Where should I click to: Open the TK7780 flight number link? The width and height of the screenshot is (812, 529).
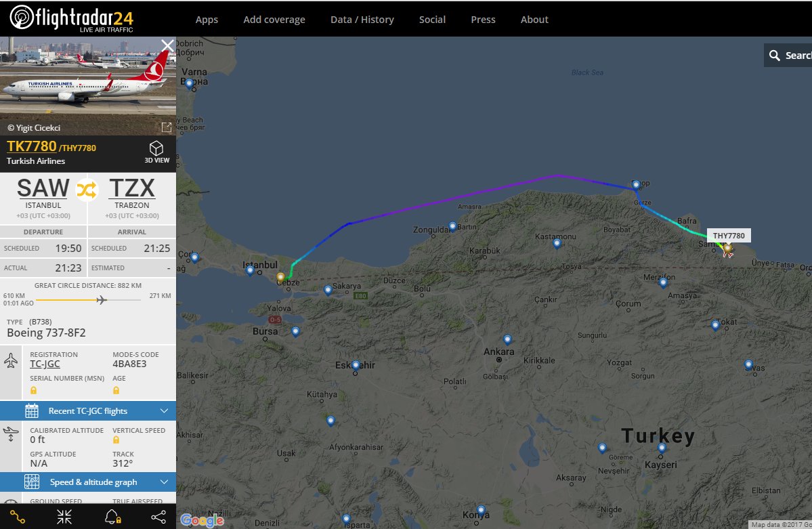point(31,146)
